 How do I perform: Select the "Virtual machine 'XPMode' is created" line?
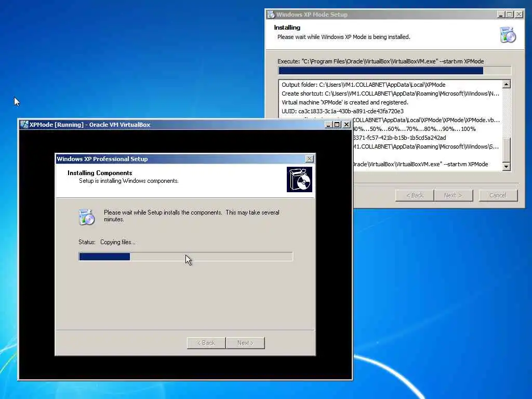(x=345, y=102)
